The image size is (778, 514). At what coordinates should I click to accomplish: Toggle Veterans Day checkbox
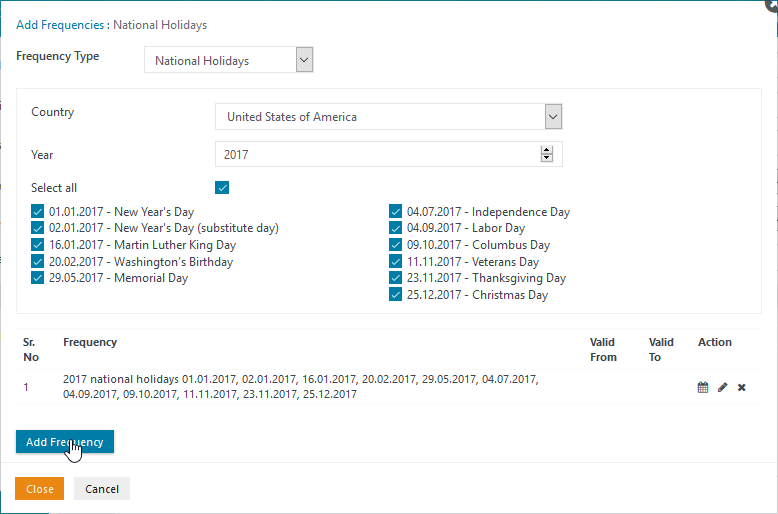coord(395,261)
